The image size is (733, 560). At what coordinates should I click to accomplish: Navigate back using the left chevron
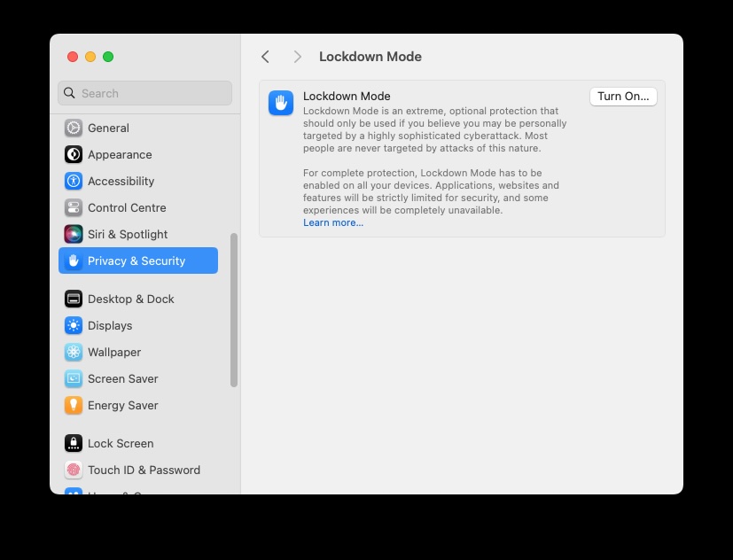coord(265,56)
